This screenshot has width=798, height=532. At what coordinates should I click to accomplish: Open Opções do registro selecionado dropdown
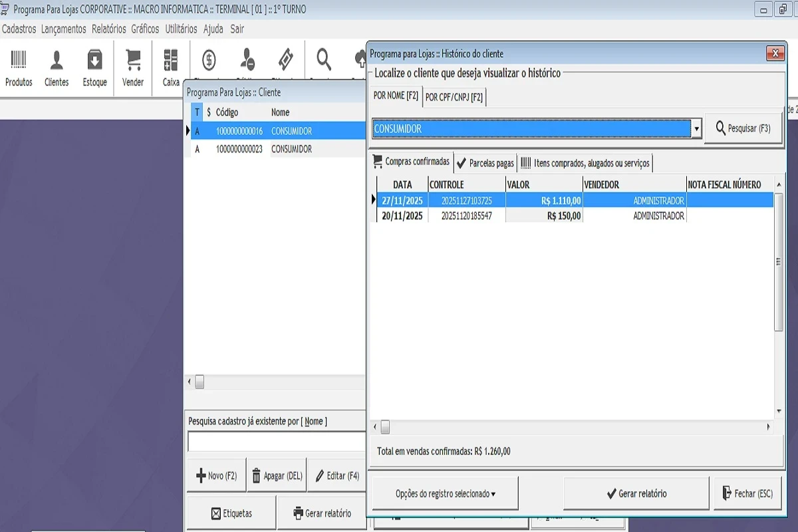coord(445,494)
